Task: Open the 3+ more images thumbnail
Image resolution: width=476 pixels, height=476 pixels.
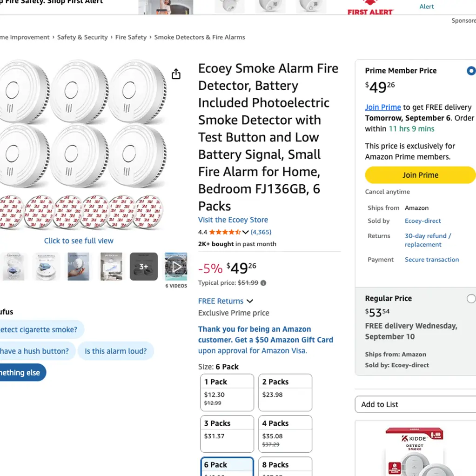Action: click(x=143, y=267)
